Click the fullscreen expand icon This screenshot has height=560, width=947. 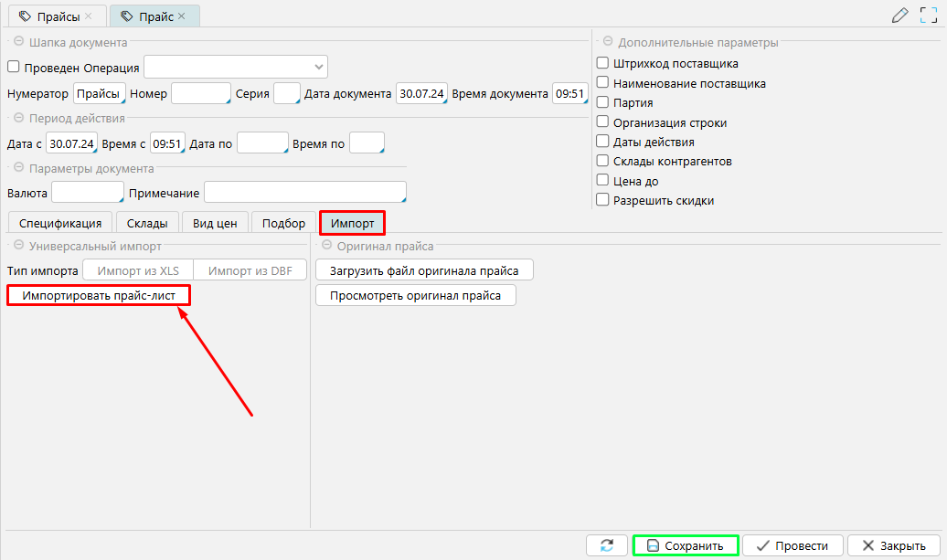pos(928,16)
